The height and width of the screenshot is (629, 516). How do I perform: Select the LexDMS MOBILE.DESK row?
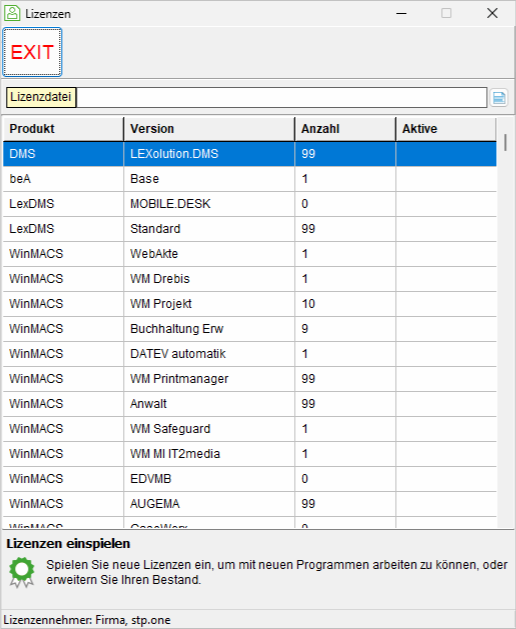250,204
